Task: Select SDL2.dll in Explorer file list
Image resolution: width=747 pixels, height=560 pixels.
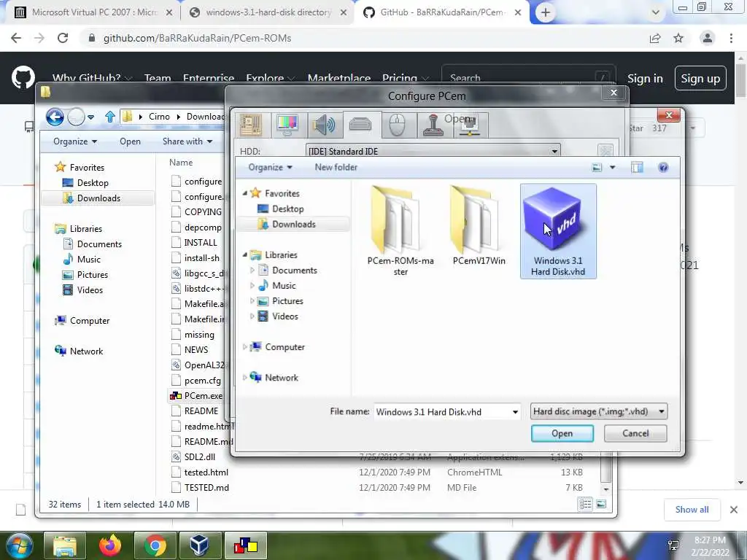Action: coord(200,456)
